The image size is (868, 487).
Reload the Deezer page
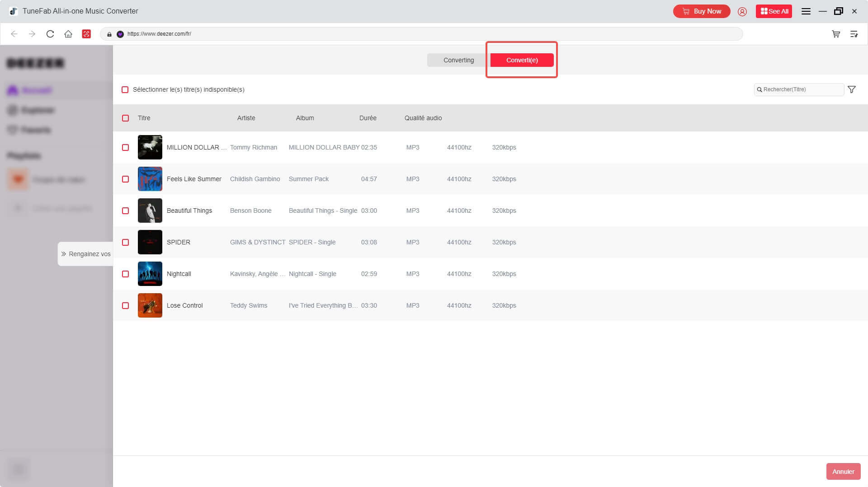(x=50, y=34)
